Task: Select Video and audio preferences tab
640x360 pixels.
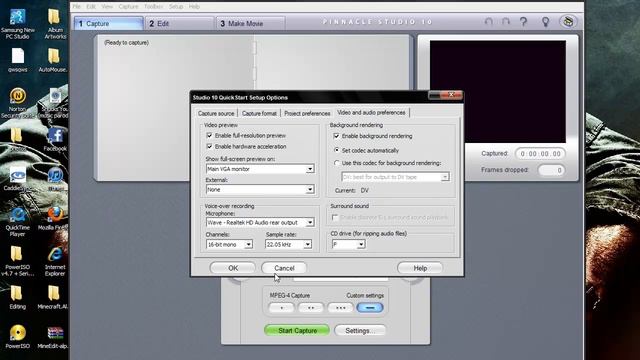Action: (371, 112)
